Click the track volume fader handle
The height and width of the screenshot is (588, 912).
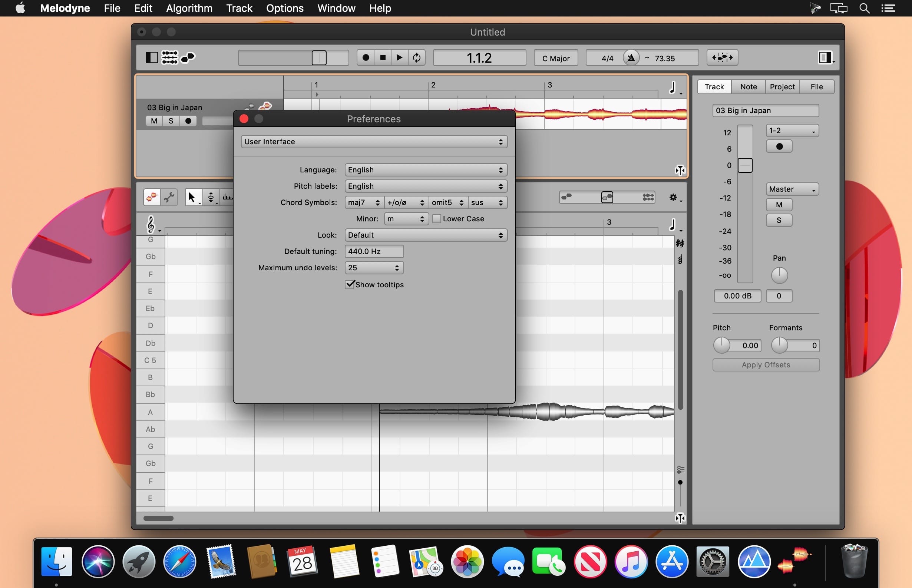tap(745, 166)
